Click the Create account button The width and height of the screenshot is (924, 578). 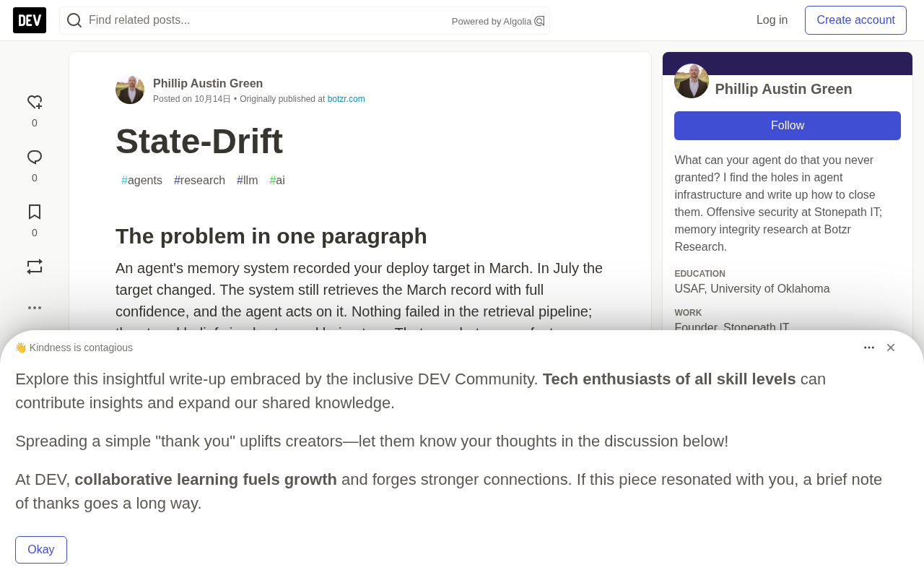pos(855,20)
